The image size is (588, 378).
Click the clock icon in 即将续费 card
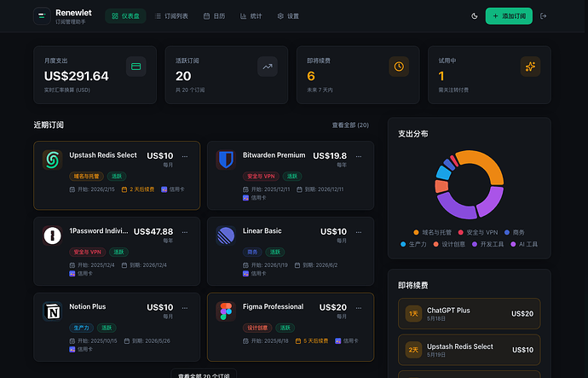(399, 67)
